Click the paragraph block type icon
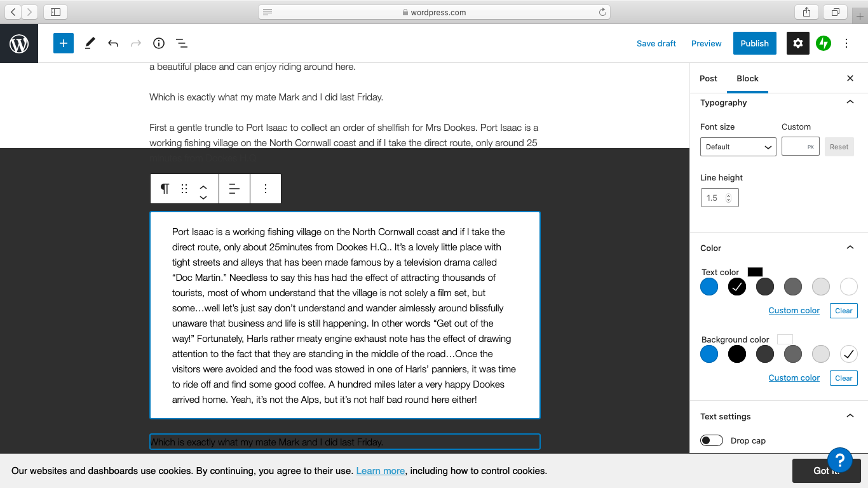Screen dimensions: 868x488 [x=165, y=189]
